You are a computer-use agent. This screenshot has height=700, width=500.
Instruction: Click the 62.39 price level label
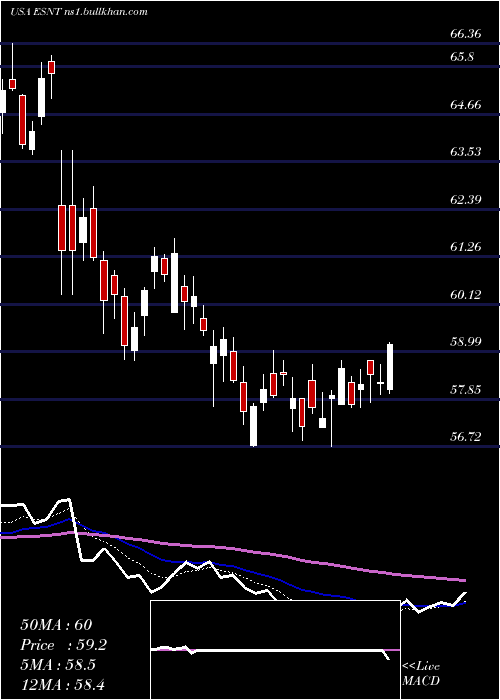[466, 199]
